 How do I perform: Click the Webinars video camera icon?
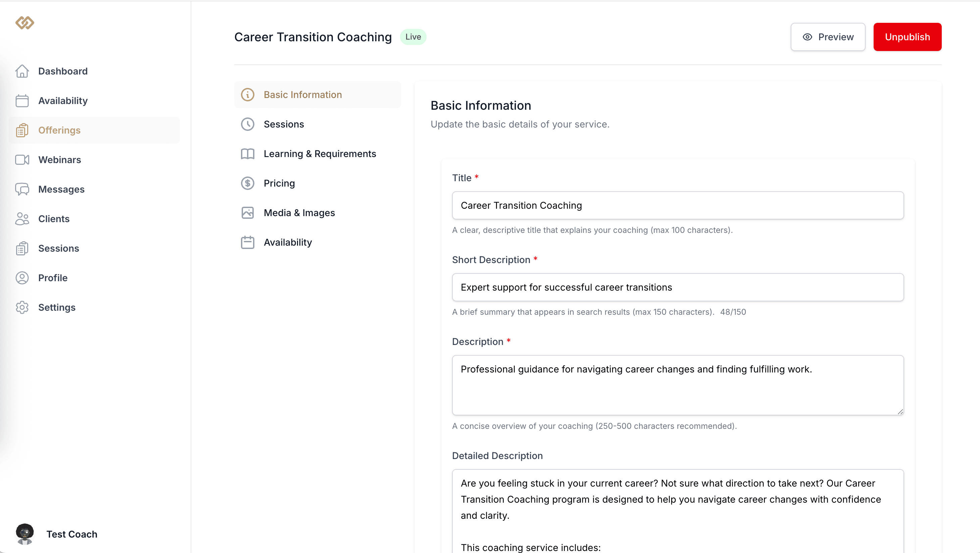coord(22,160)
